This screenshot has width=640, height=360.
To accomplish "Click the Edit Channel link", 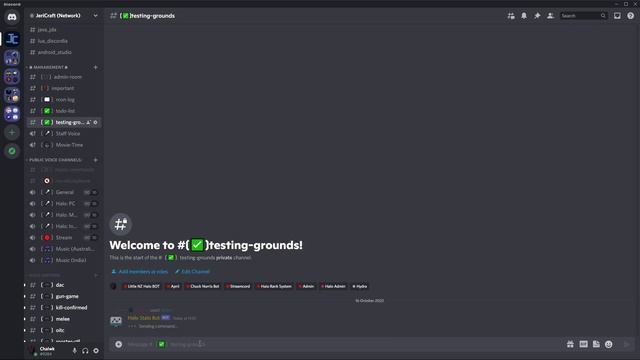I will tap(192, 271).
